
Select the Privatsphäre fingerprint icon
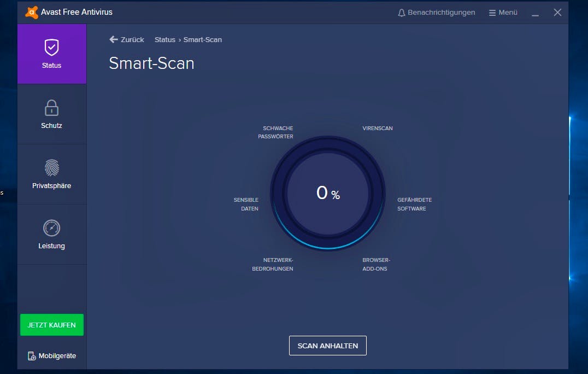[x=51, y=168]
